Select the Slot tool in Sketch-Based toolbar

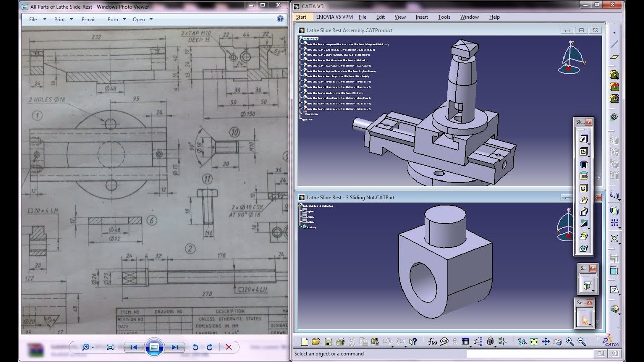pyautogui.click(x=584, y=212)
